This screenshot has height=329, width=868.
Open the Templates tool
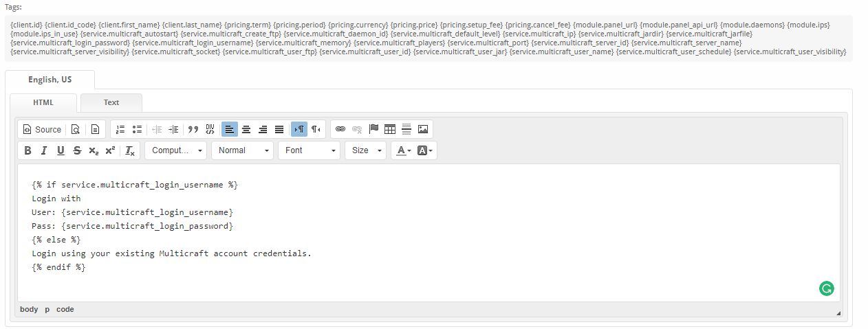pyautogui.click(x=96, y=129)
